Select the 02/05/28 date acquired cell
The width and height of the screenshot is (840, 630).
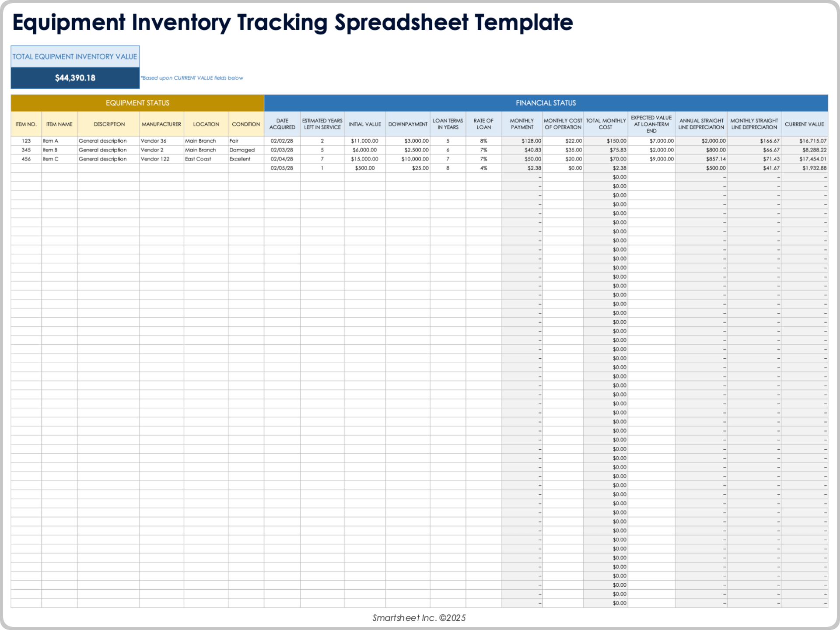point(282,168)
